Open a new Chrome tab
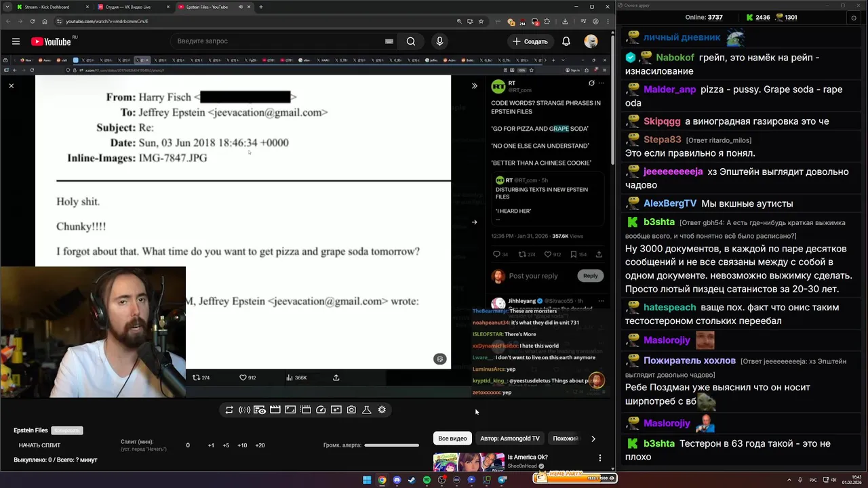Image resolution: width=868 pixels, height=488 pixels. 261,7
